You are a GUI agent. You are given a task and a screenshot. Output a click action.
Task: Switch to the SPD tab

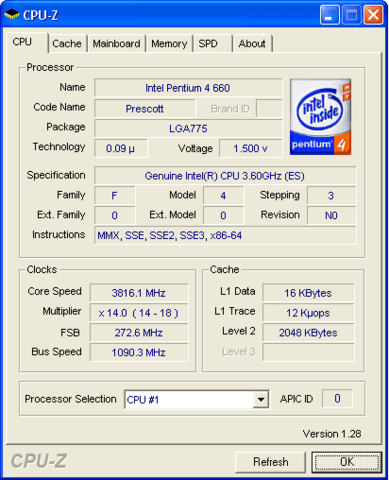point(213,44)
